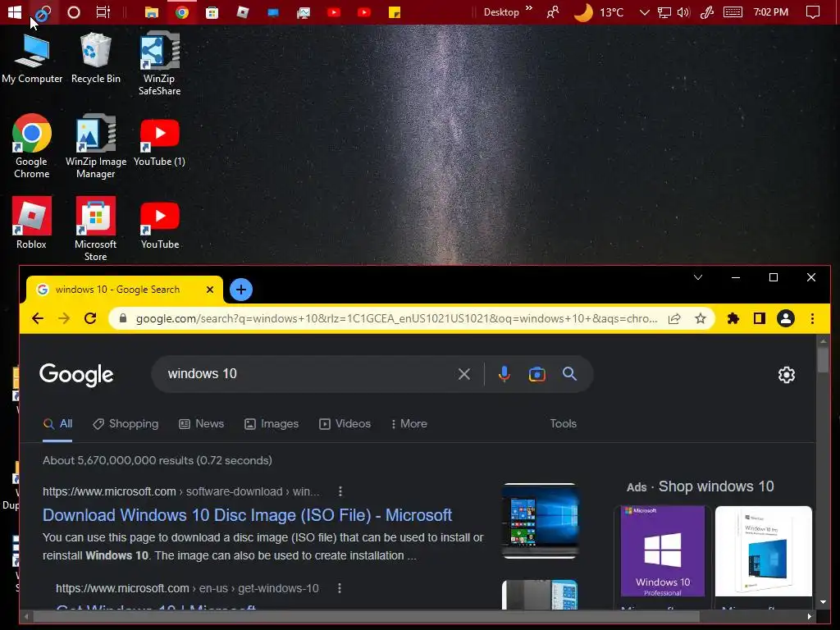Select the Recycle Bin desktop icon

pyautogui.click(x=96, y=58)
